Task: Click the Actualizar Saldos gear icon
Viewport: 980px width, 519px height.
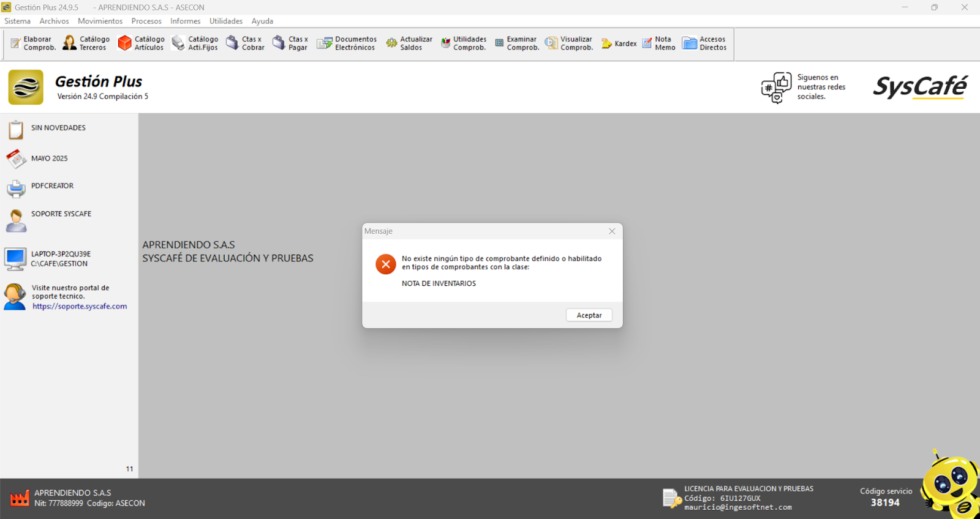Action: (391, 43)
